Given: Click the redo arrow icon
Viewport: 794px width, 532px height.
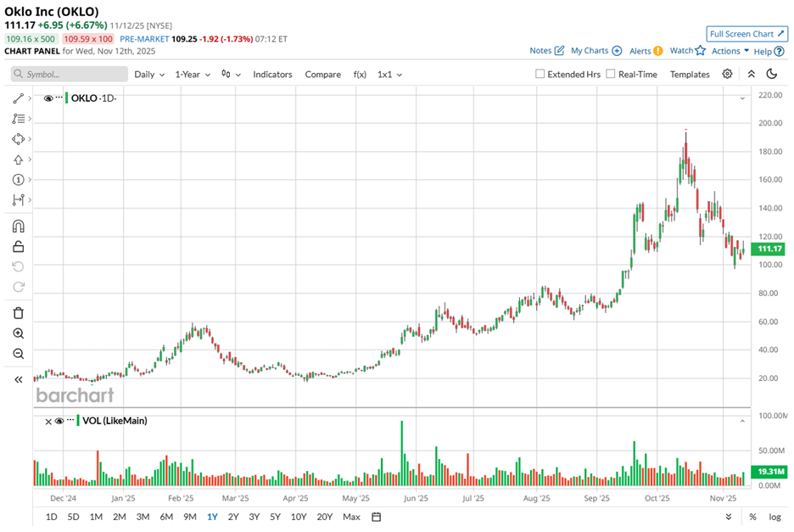Looking at the screenshot, I should click(18, 287).
